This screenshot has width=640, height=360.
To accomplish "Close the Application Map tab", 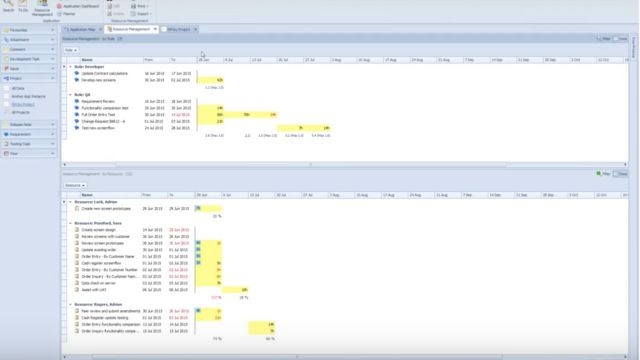I will [100, 29].
